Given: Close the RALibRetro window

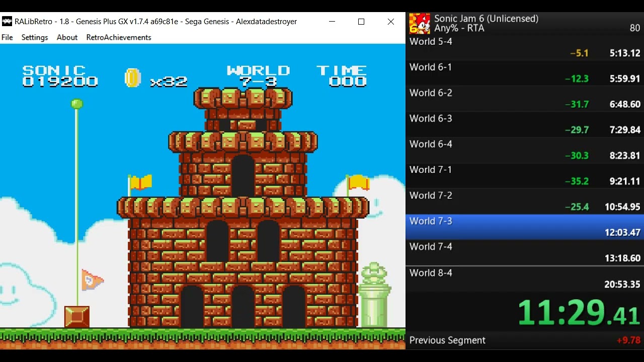Looking at the screenshot, I should click(x=391, y=22).
